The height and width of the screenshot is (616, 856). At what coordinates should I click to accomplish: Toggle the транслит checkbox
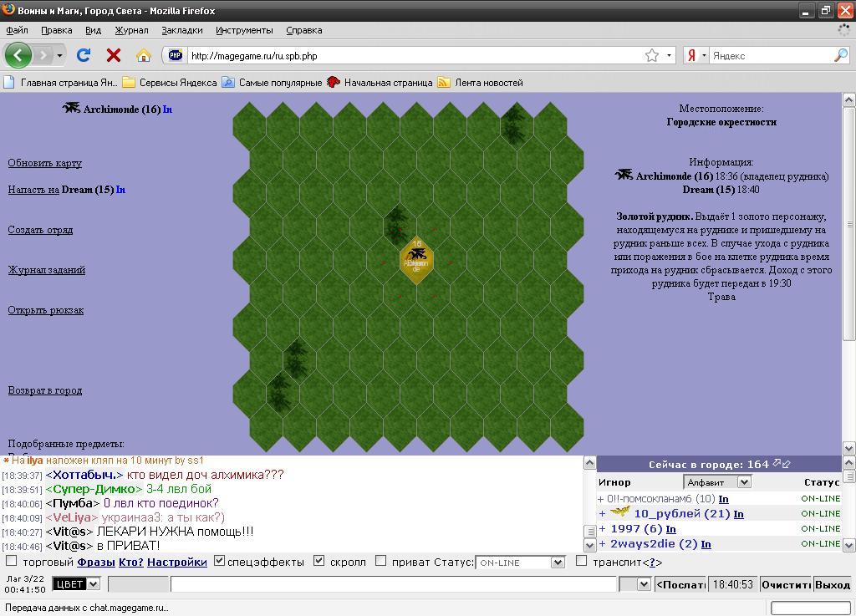pyautogui.click(x=582, y=561)
